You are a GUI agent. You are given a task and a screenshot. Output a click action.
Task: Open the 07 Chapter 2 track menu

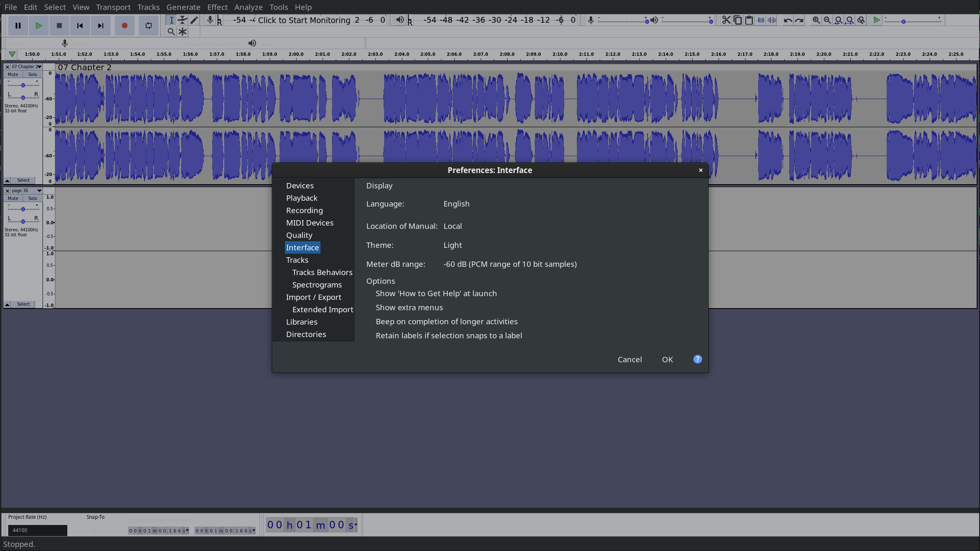click(39, 66)
